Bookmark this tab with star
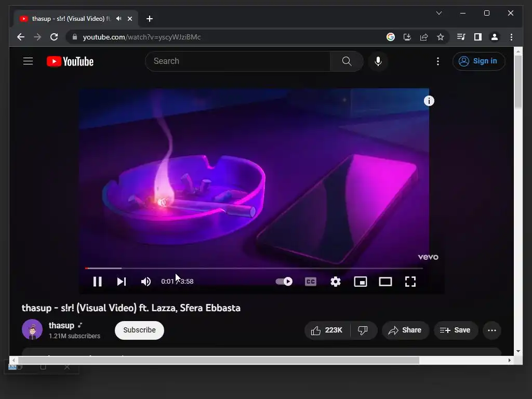532x399 pixels. [x=441, y=37]
